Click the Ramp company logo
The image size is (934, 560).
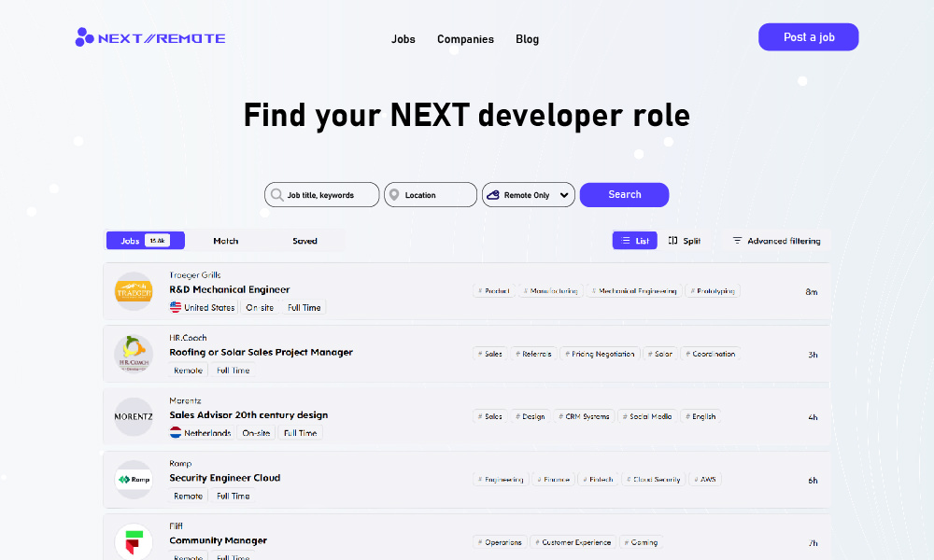pyautogui.click(x=134, y=479)
